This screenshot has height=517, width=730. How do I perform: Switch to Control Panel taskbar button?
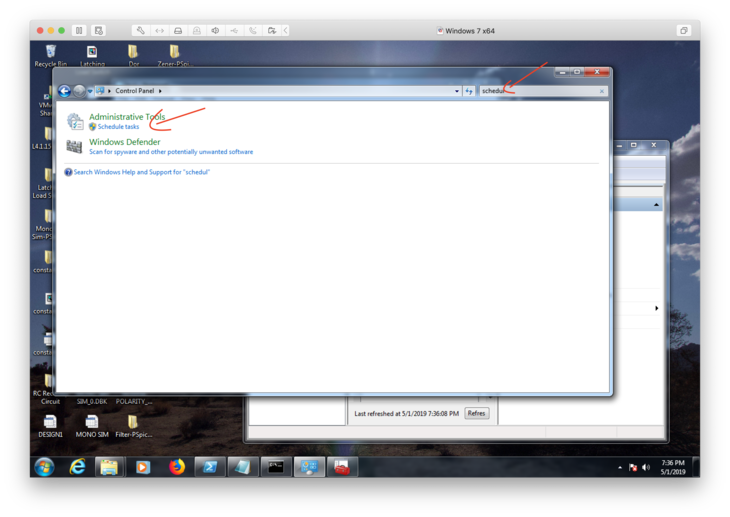309,467
